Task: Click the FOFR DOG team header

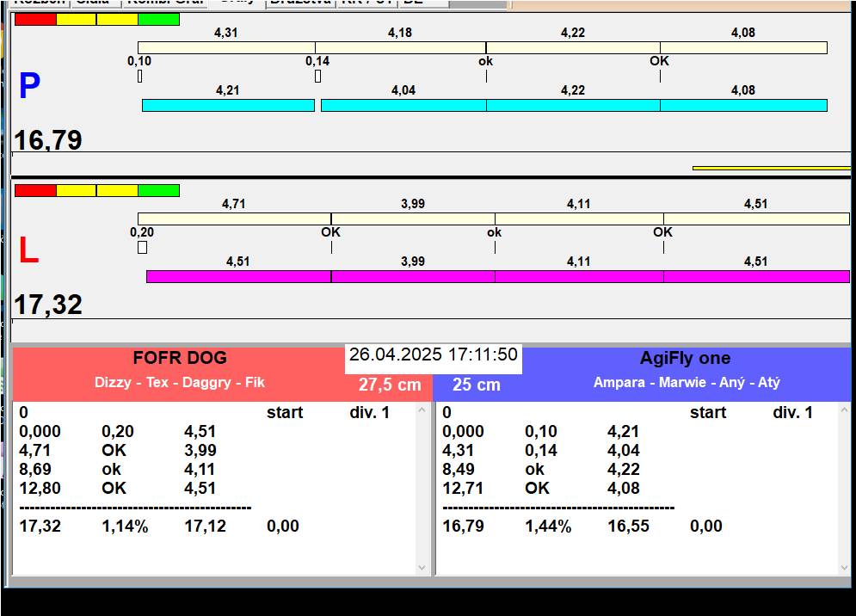Action: click(x=180, y=359)
